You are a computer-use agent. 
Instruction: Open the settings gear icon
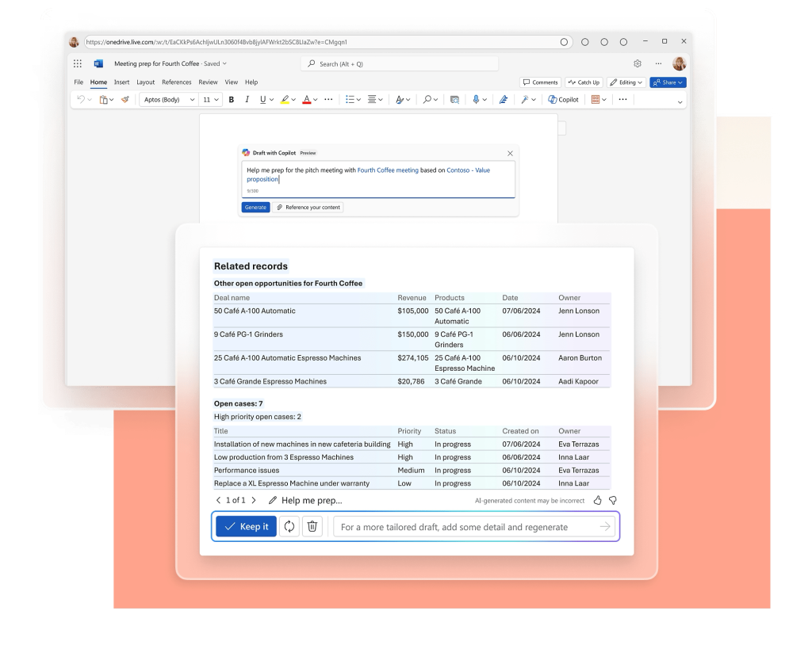[x=638, y=63]
